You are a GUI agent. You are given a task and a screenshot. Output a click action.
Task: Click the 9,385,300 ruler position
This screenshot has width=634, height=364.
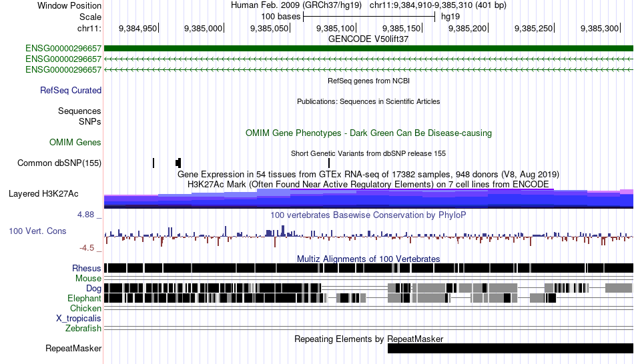pos(600,28)
